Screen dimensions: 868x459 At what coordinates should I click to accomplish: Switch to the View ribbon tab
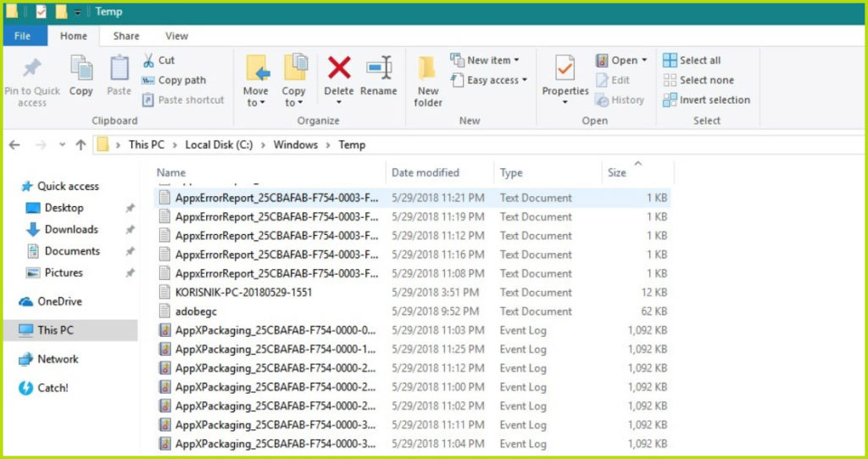click(176, 36)
